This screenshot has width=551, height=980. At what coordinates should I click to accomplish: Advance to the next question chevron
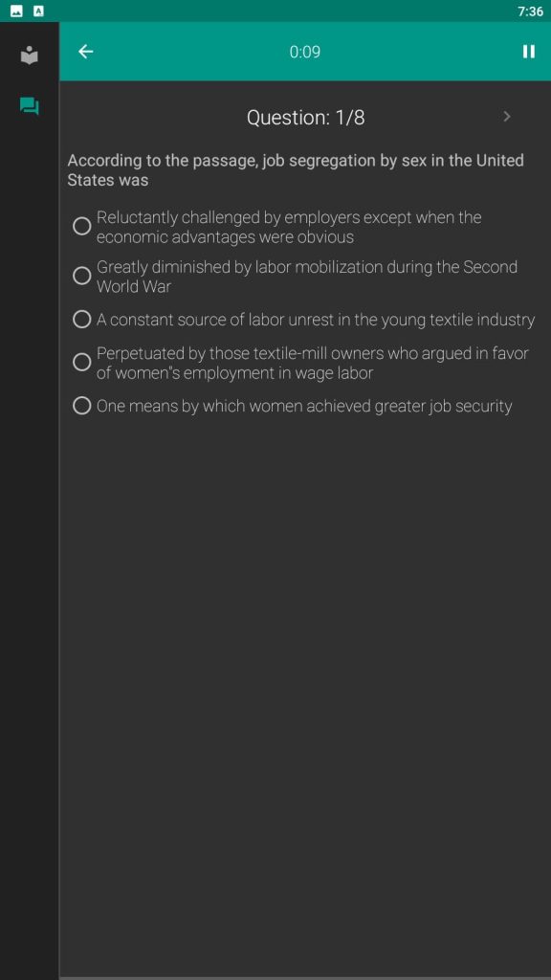507,117
